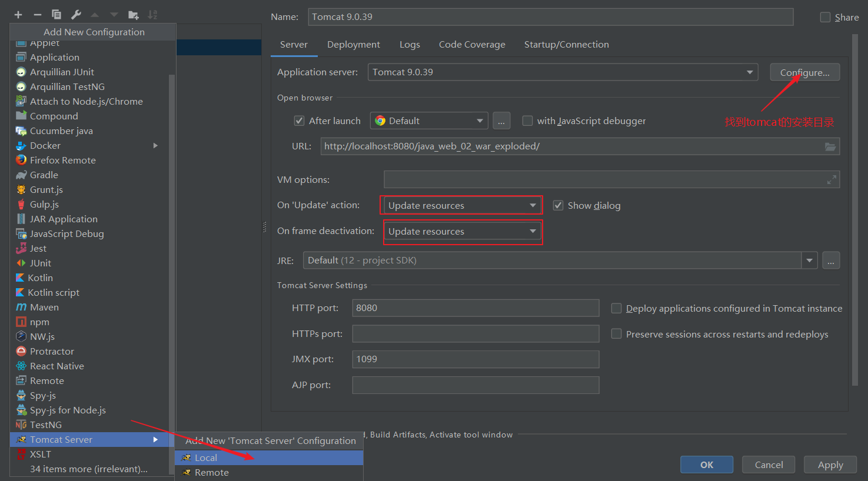Click the expand icon in VM options

(x=832, y=180)
